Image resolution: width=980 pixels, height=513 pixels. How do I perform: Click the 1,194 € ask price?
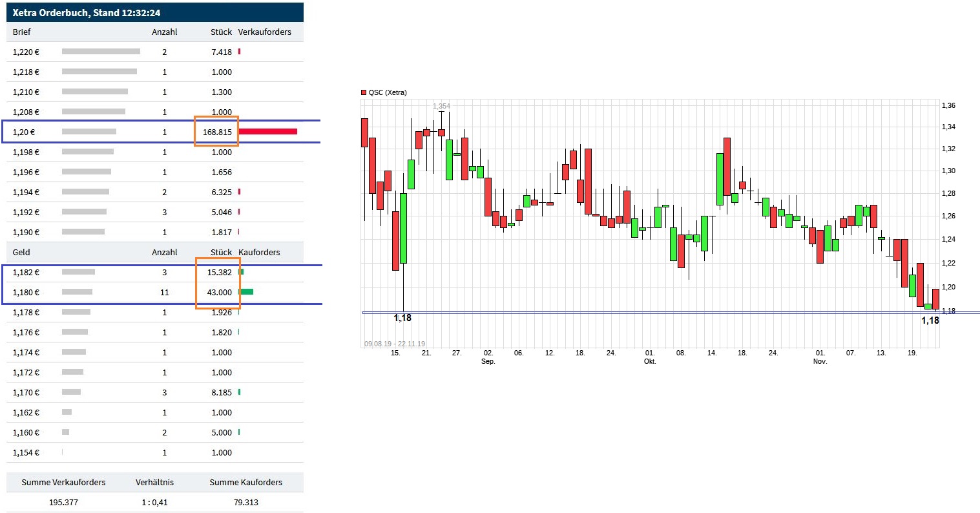(x=26, y=192)
